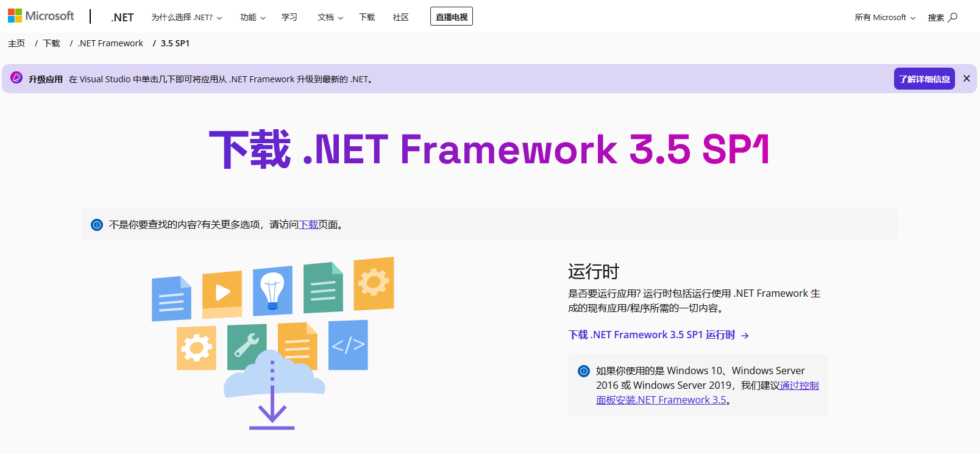Open the 社区 navigation item
This screenshot has width=980, height=454.
tap(401, 17)
